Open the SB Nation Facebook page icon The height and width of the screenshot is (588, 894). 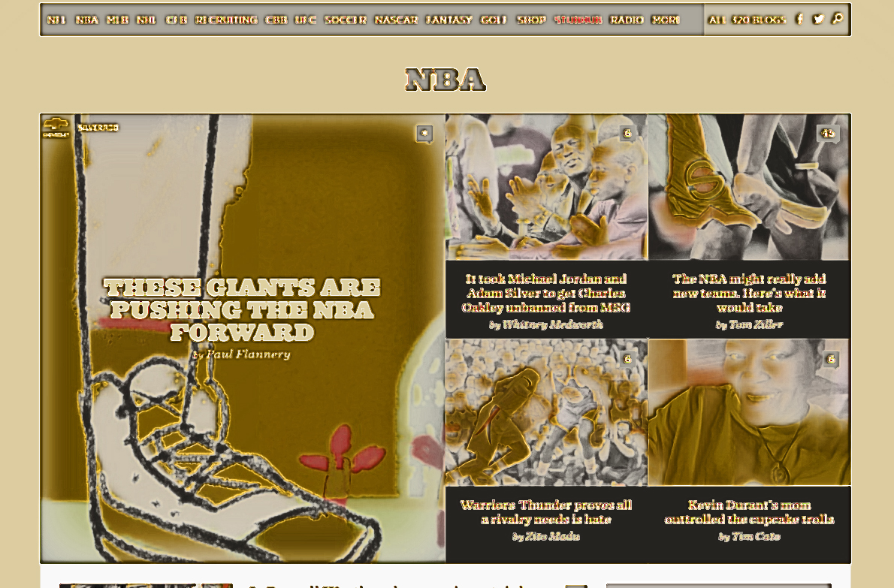tap(799, 20)
